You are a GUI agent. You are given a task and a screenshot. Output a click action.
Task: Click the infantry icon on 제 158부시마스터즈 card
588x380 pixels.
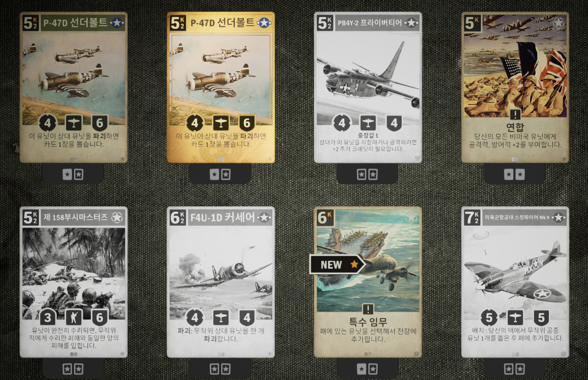click(x=74, y=318)
